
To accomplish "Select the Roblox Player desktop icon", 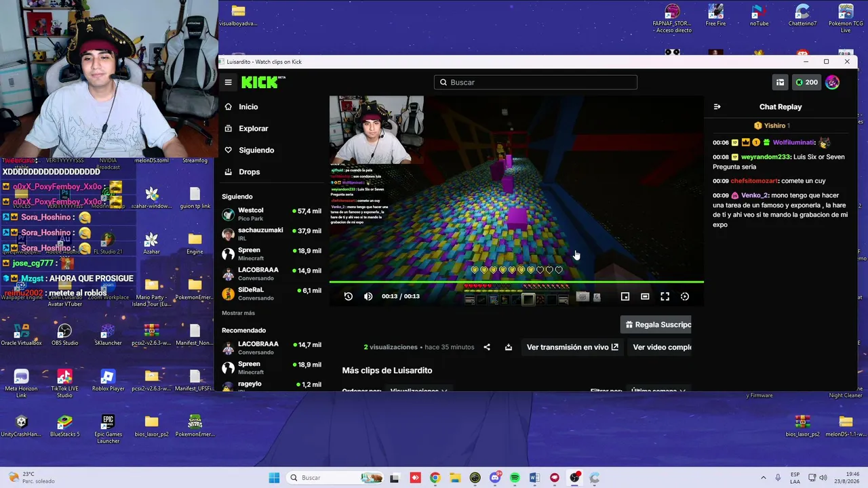I will [108, 380].
